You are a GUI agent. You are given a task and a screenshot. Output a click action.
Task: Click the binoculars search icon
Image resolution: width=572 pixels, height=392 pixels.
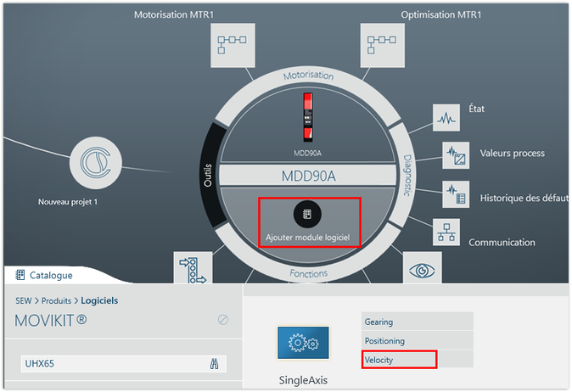tap(214, 363)
